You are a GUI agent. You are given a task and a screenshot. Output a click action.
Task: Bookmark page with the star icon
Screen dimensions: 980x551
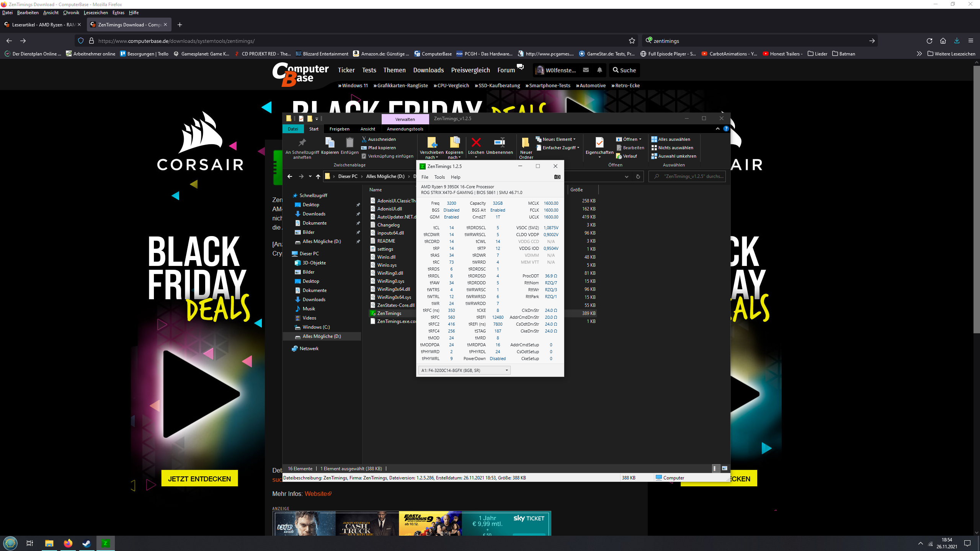pyautogui.click(x=632, y=41)
